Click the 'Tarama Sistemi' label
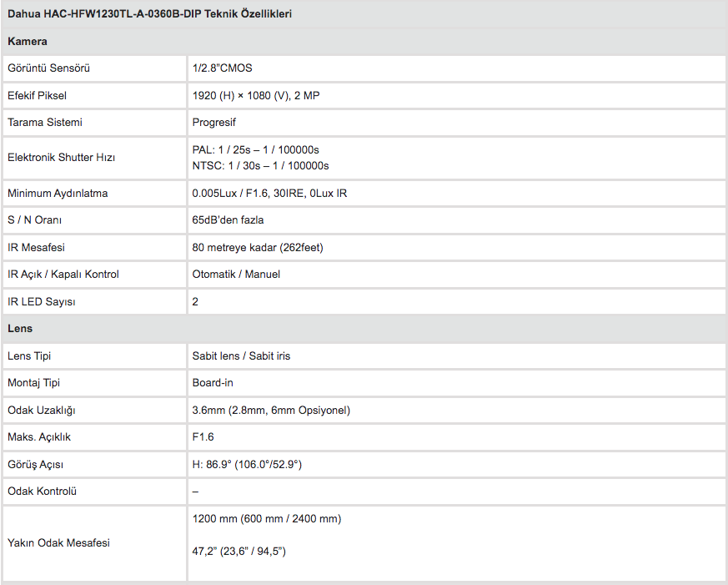 (45, 123)
